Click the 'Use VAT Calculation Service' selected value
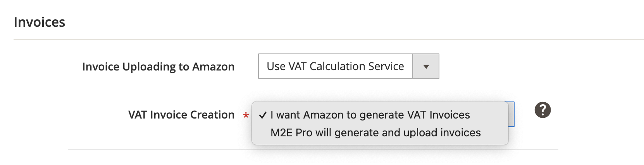The height and width of the screenshot is (165, 644). [335, 67]
